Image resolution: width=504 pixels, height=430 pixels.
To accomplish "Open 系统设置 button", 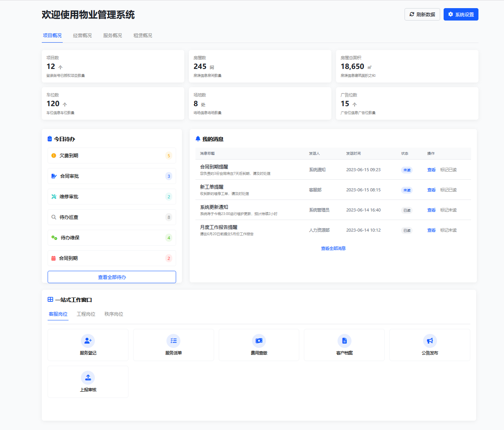I will 461,14.
